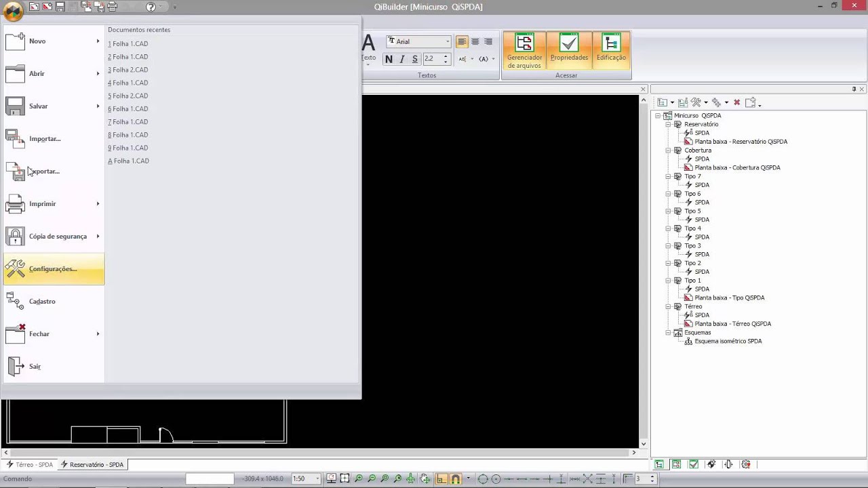Image resolution: width=868 pixels, height=488 pixels.
Task: Select Novo in the application menu
Action: [x=54, y=41]
